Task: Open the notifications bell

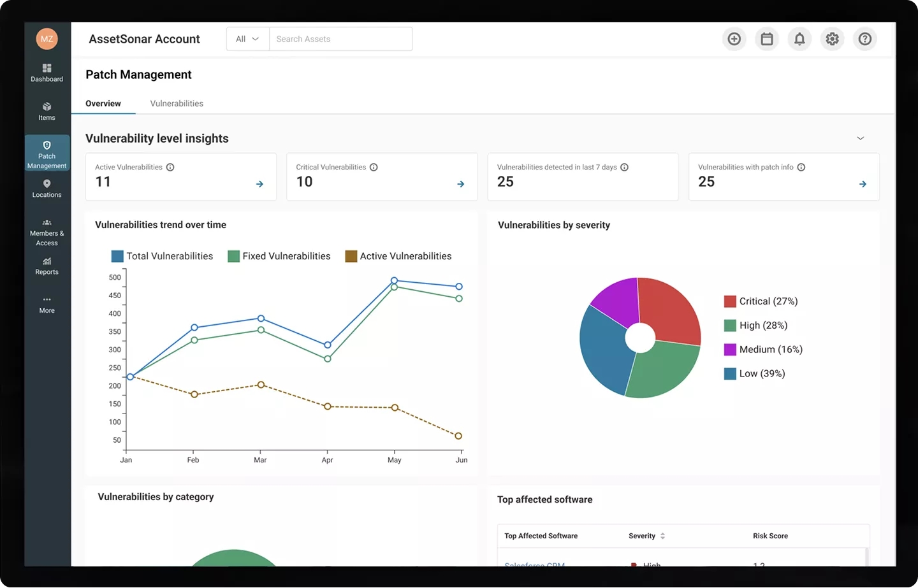Action: tap(799, 39)
